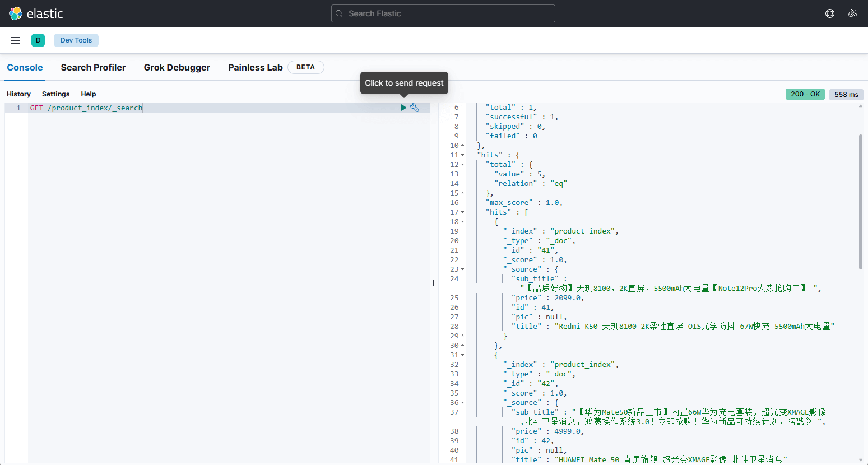This screenshot has height=465, width=868.
Task: Open the newsfeed icon in header
Action: [x=852, y=13]
